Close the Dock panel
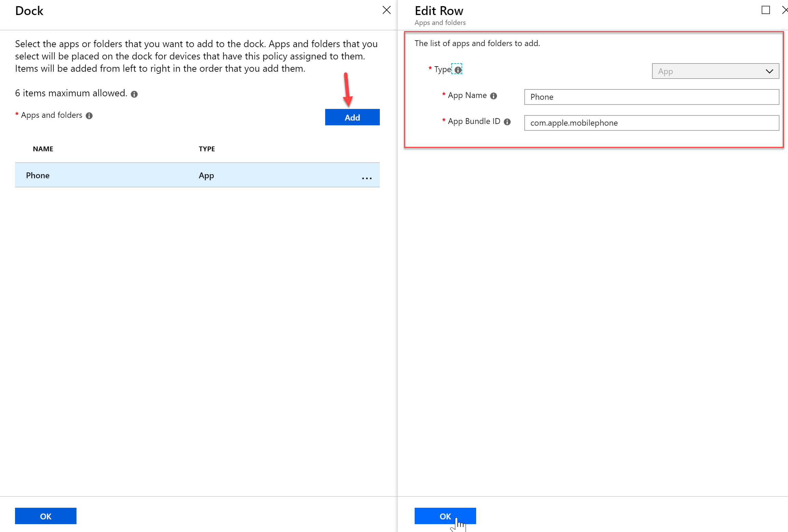The width and height of the screenshot is (788, 532). click(x=386, y=10)
